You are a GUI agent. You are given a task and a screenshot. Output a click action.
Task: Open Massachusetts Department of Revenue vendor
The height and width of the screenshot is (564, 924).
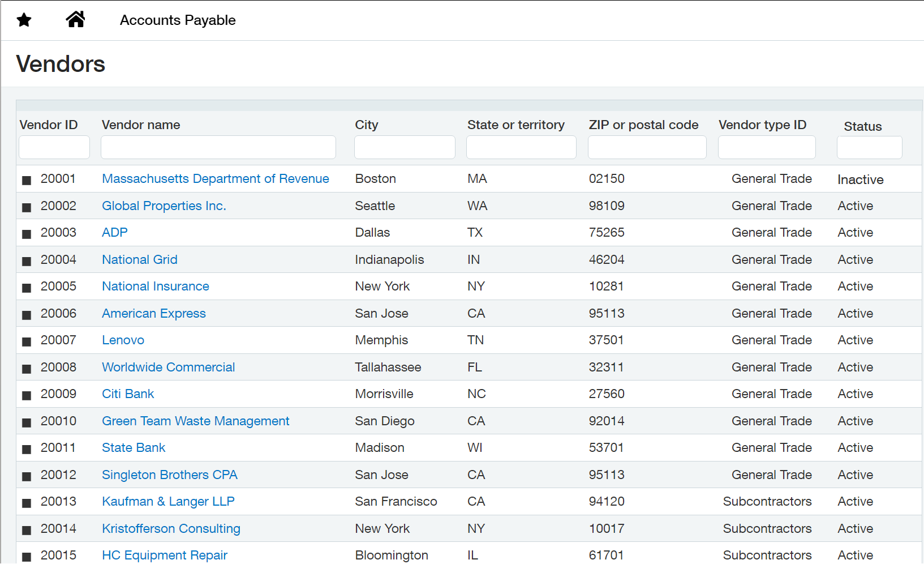point(216,178)
